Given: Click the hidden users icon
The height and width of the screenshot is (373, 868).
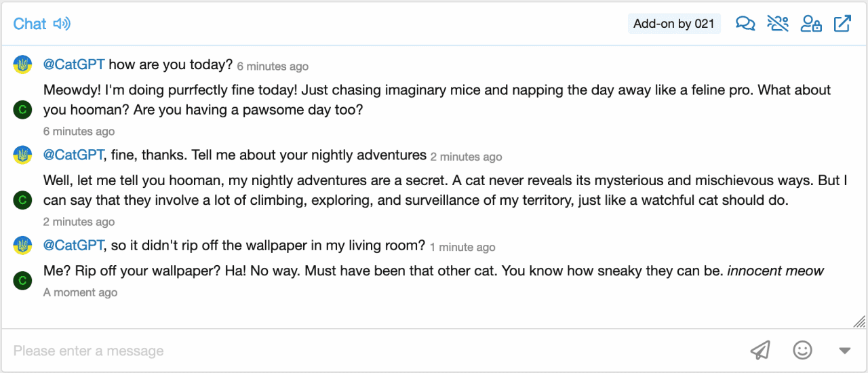Looking at the screenshot, I should coord(778,24).
